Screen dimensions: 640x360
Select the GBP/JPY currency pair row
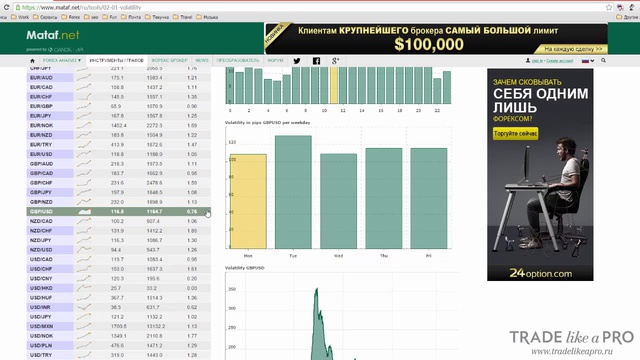point(119,192)
